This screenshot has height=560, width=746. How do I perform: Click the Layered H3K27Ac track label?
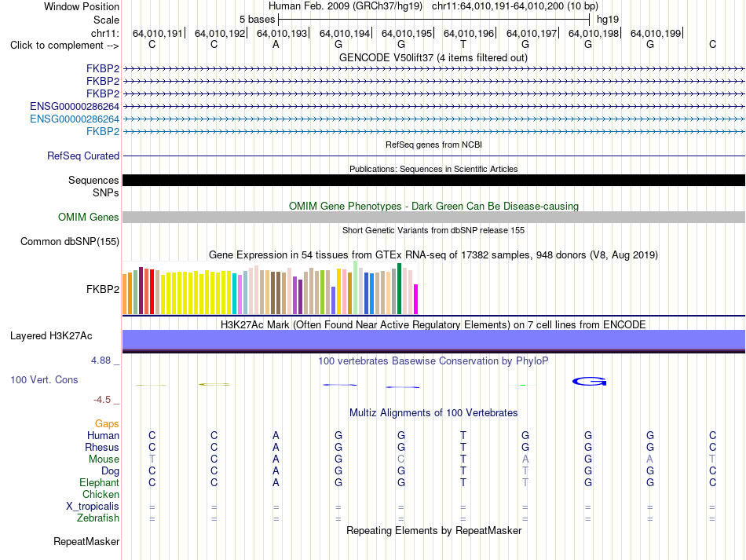coord(51,335)
